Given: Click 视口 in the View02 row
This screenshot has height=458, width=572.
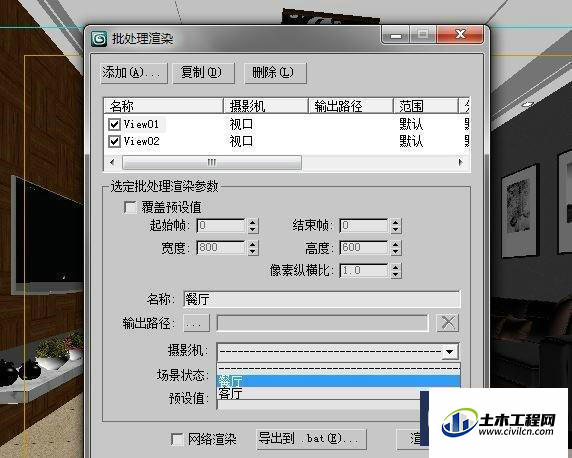Looking at the screenshot, I should (x=241, y=141).
